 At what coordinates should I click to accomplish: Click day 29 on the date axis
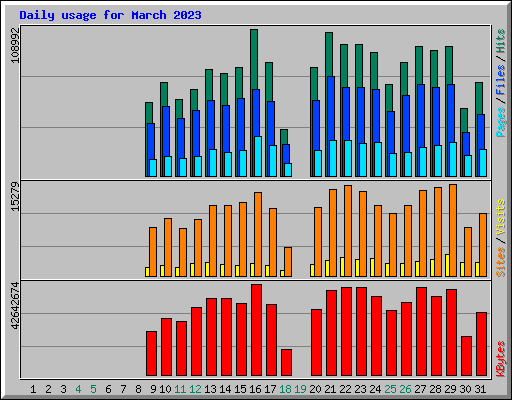(x=450, y=389)
